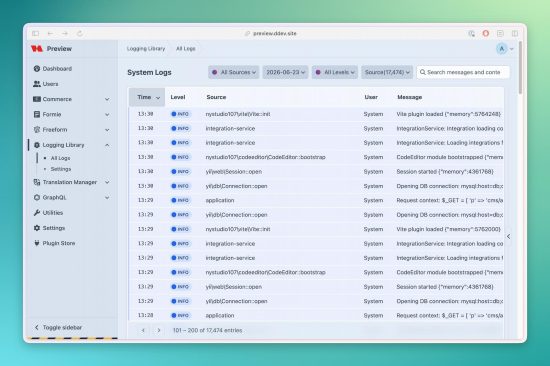Click the Logging Library breadcrumb
The width and height of the screenshot is (550, 366).
(146, 48)
